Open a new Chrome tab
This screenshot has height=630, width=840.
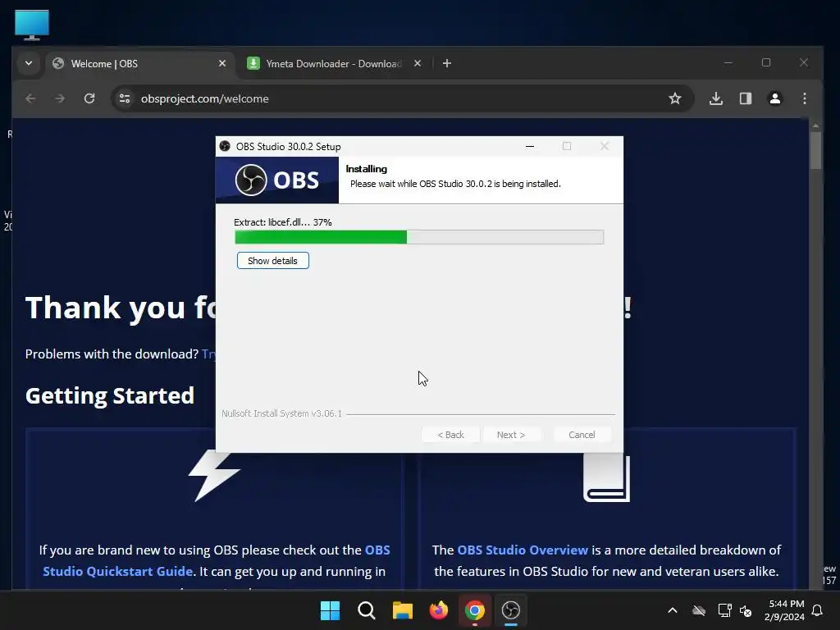pos(447,64)
